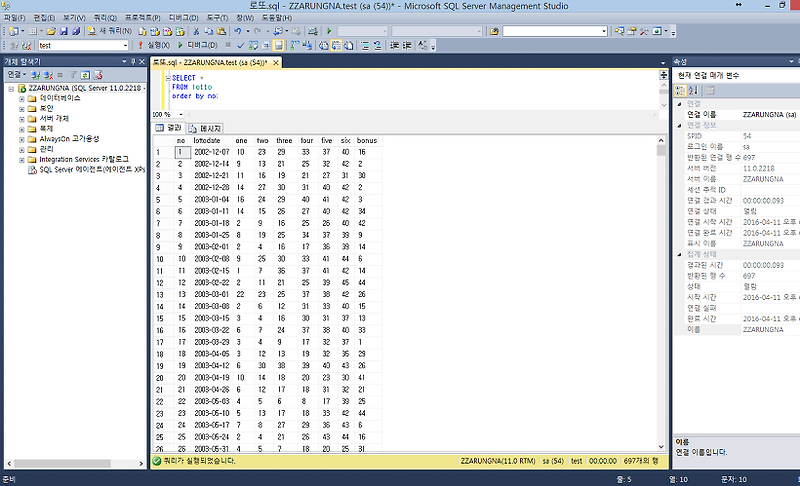This screenshot has height=486, width=800.
Task: Open the 편집(E) menu
Action: click(44, 18)
